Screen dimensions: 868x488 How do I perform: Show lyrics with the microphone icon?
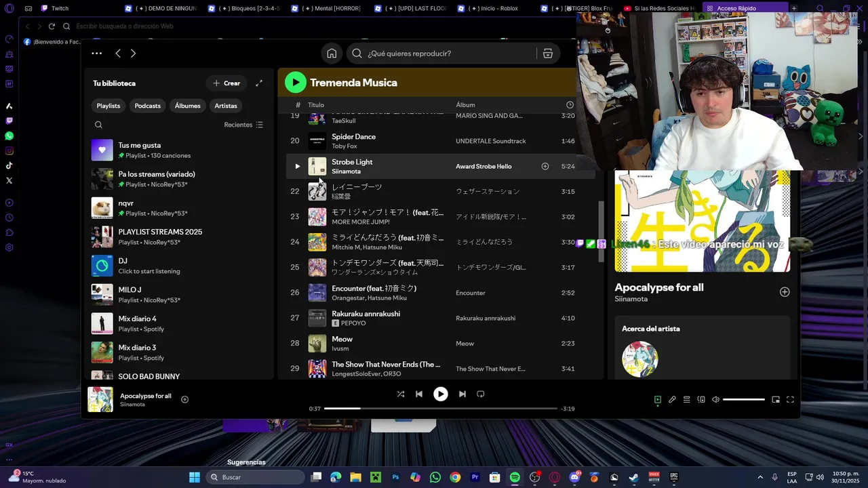point(672,400)
